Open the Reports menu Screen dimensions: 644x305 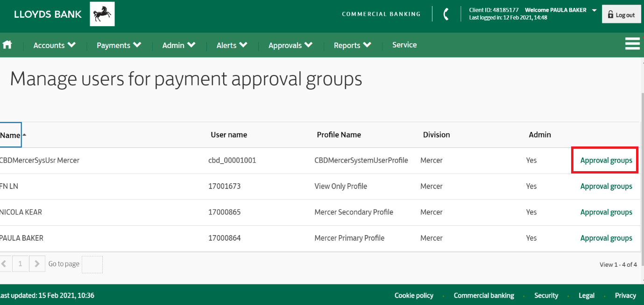point(353,45)
